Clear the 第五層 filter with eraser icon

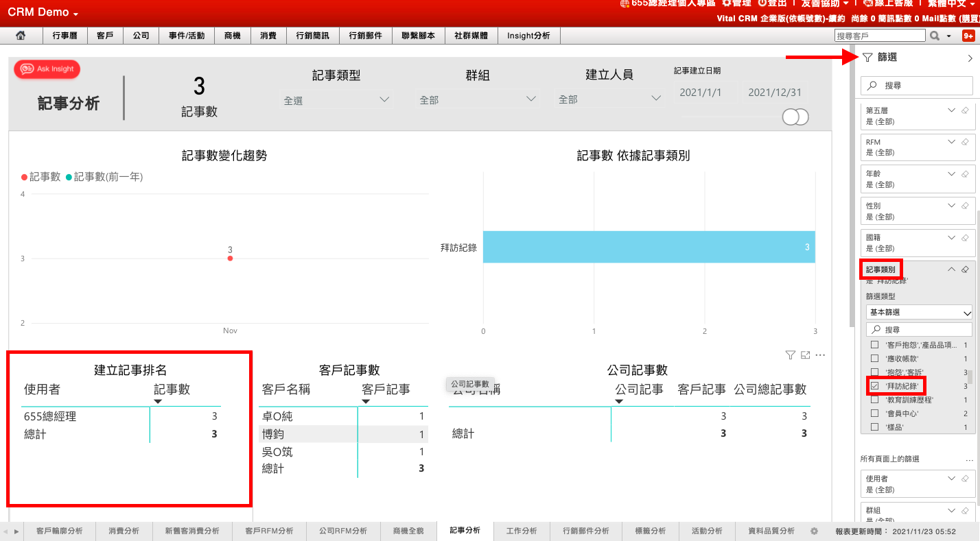[x=965, y=110]
